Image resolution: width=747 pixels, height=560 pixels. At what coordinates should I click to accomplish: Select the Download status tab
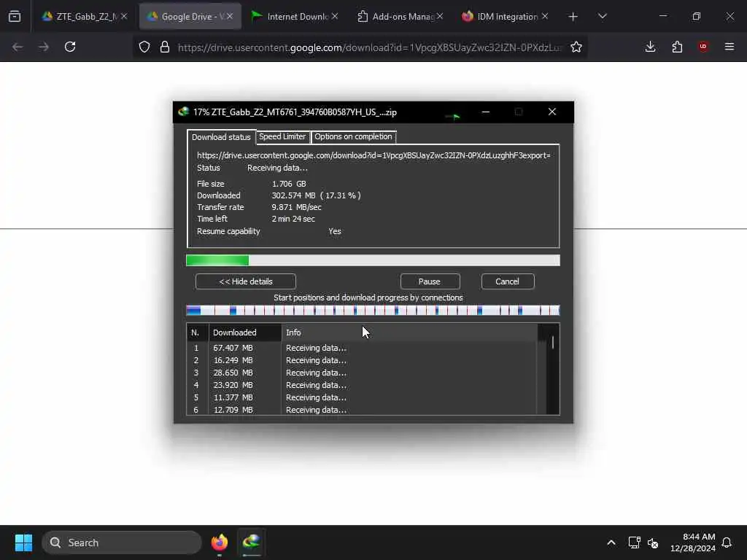221,137
